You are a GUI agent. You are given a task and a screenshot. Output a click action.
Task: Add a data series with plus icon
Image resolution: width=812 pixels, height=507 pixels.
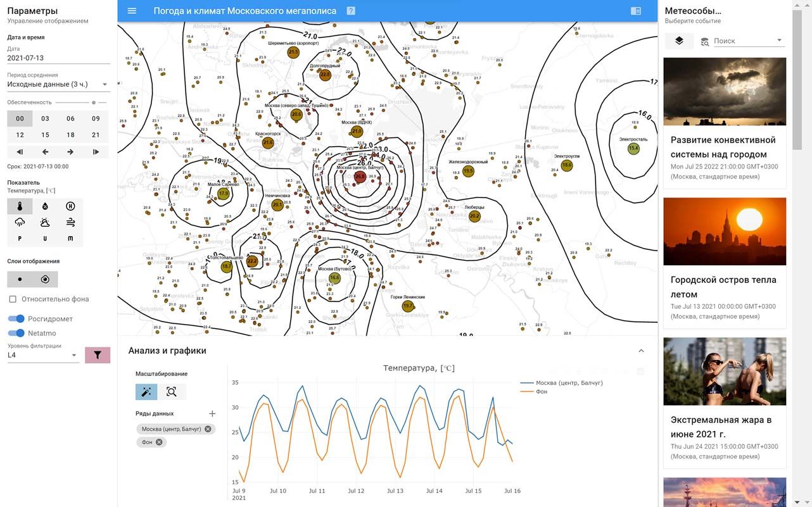[212, 414]
